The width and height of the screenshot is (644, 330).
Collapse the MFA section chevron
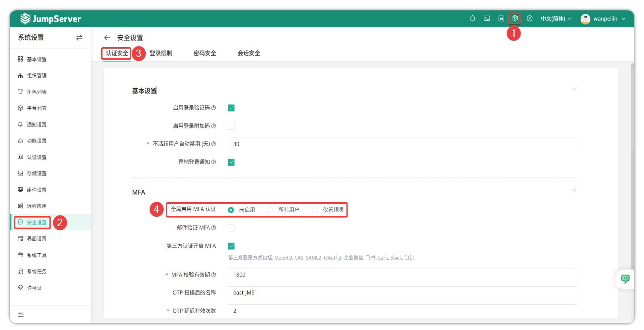click(574, 190)
